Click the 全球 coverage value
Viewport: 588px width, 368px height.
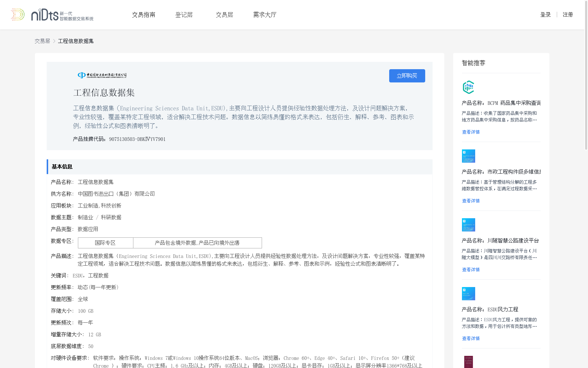[x=83, y=299]
